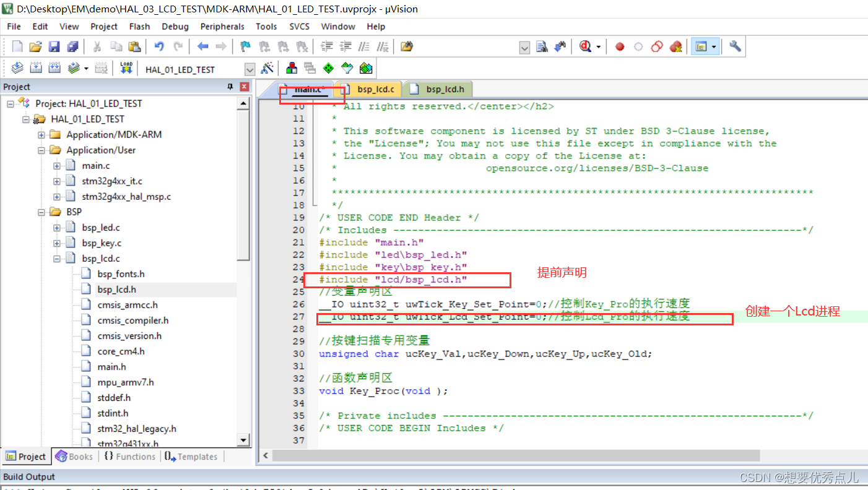Click the Rebuild all target files icon

click(x=54, y=68)
